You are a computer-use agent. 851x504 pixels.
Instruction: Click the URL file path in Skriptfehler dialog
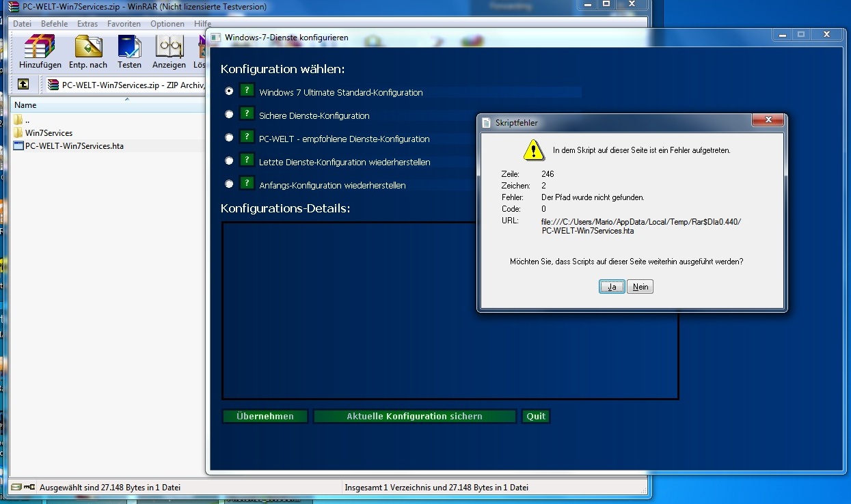640,226
